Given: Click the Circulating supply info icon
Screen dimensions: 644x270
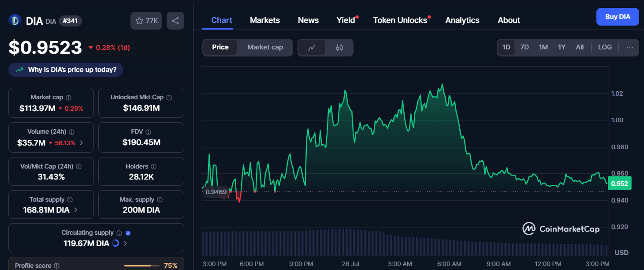Looking at the screenshot, I should point(119,233).
